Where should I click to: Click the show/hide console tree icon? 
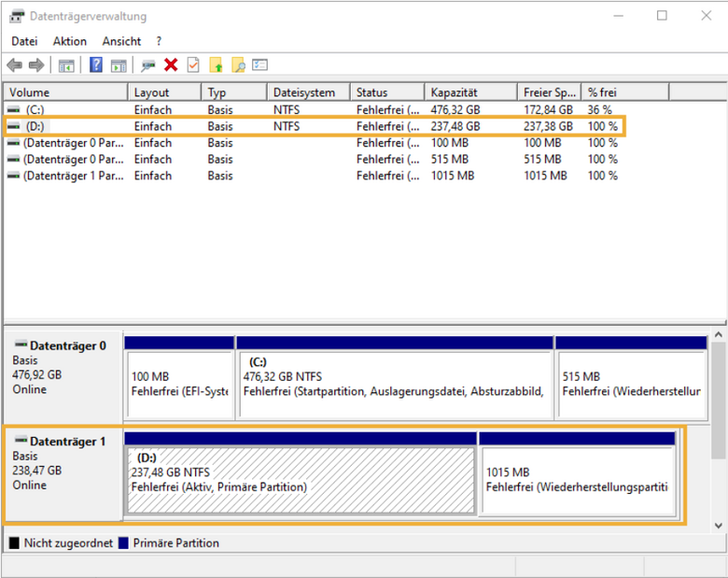click(x=66, y=65)
